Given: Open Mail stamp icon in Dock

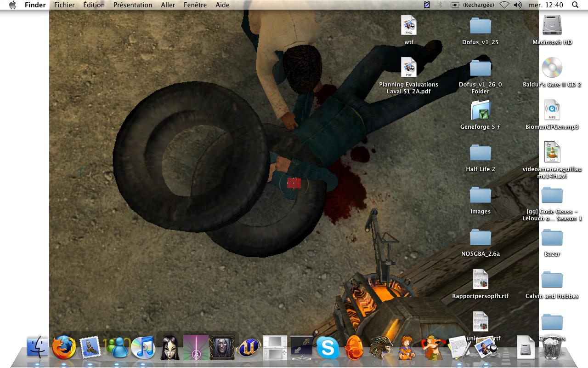Looking at the screenshot, I should click(x=90, y=348).
